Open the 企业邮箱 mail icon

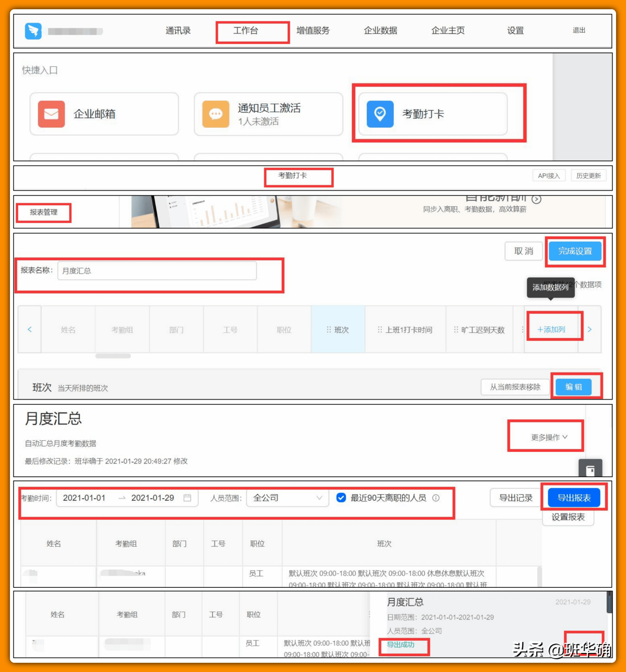coord(51,114)
